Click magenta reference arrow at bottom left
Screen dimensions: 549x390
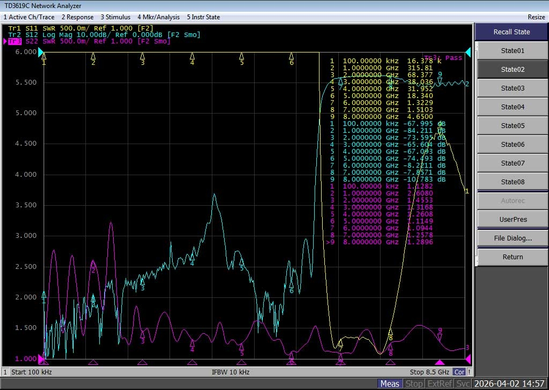pos(41,359)
